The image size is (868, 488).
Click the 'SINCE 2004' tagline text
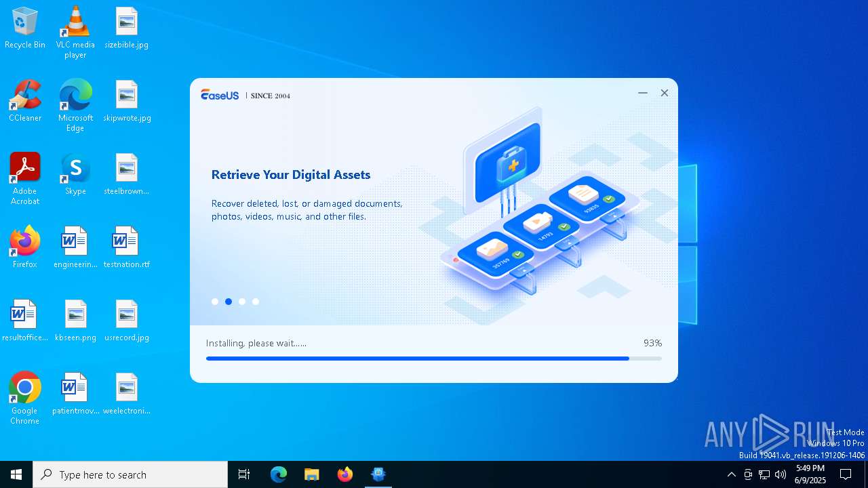point(271,96)
